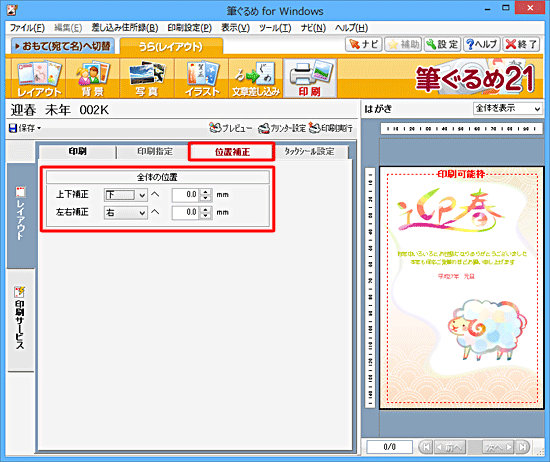Click the ナビ navigation button

(x=364, y=44)
